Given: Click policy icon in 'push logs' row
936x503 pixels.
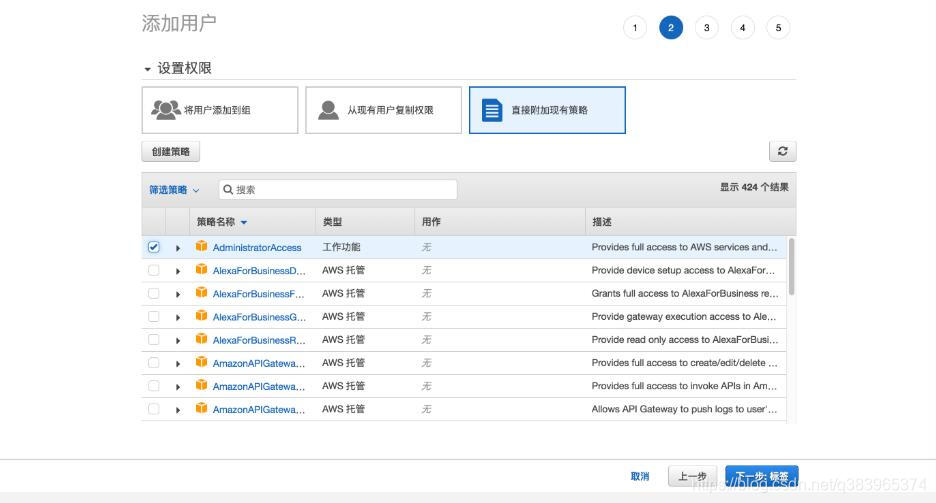Looking at the screenshot, I should pyautogui.click(x=202, y=409).
